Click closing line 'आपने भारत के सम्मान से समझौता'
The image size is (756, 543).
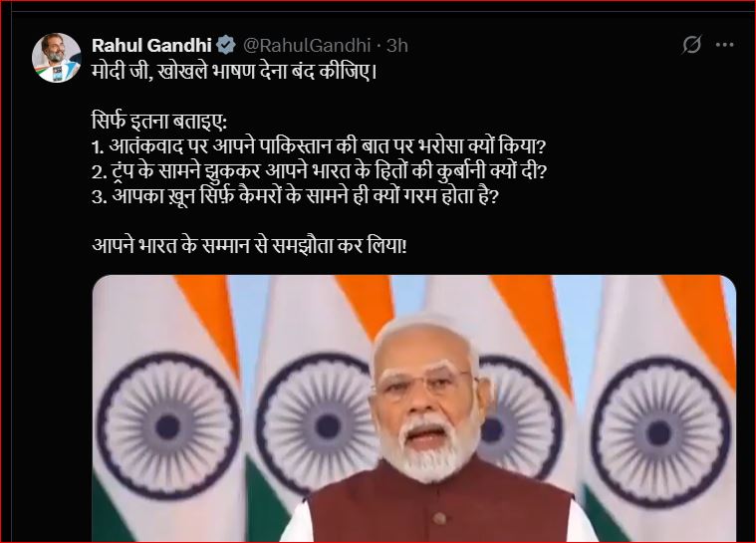point(249,246)
